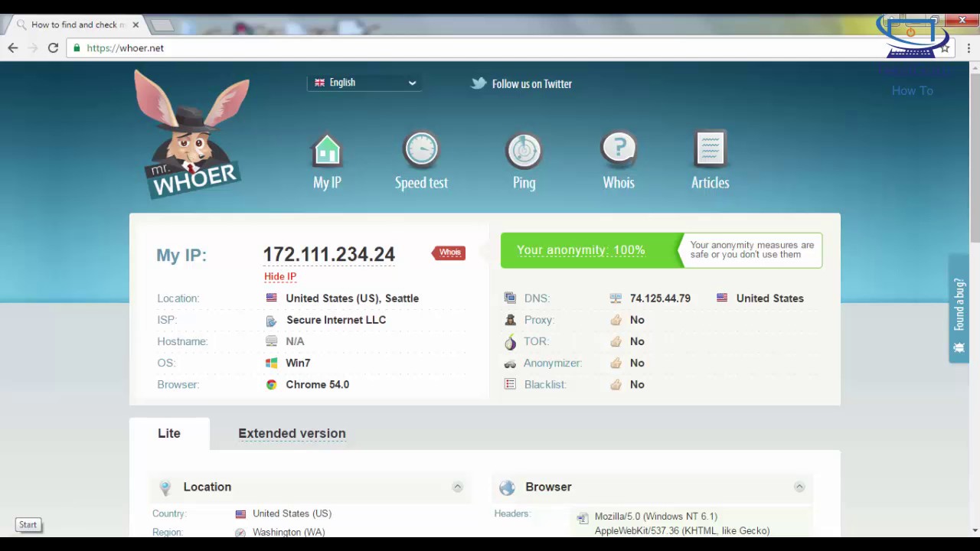
Task: Click the Mr. Whoer logo
Action: [191, 134]
